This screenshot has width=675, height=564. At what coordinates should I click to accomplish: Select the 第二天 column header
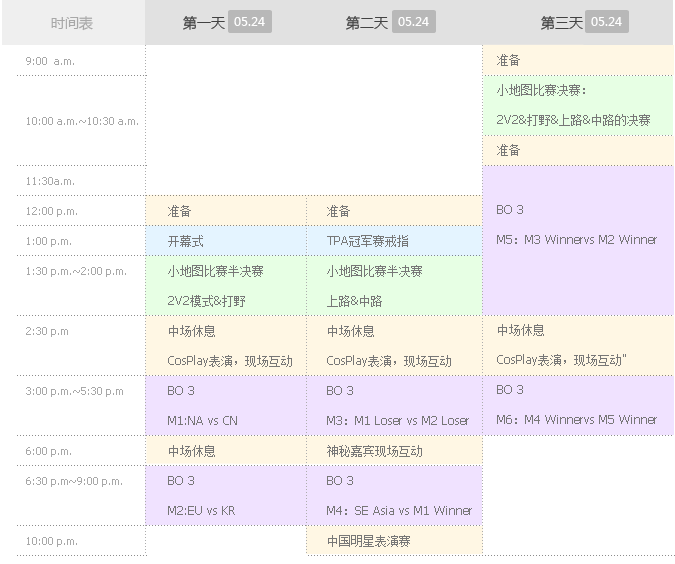tap(367, 22)
